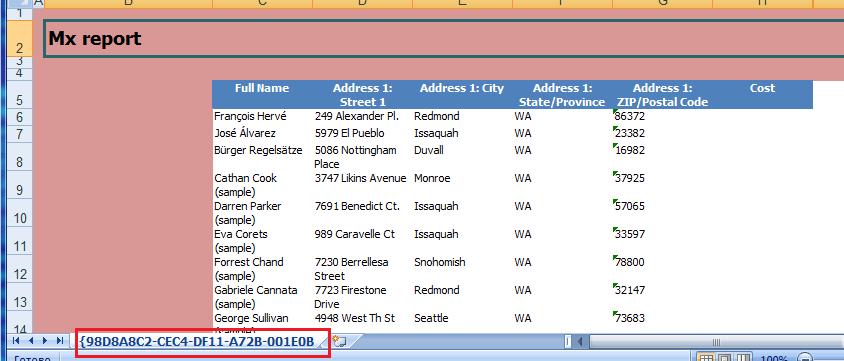Insert new worksheet tab icon
The height and width of the screenshot is (361, 844).
click(339, 341)
